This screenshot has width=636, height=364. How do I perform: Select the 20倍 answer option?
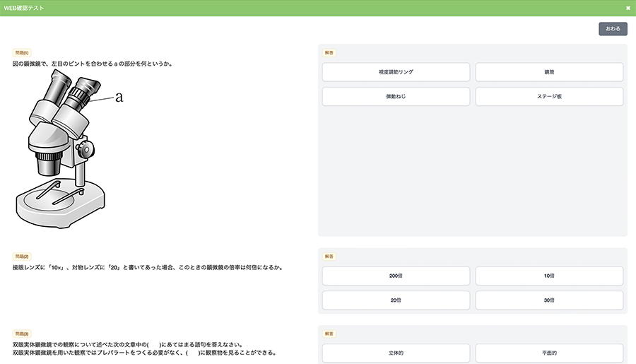click(396, 300)
